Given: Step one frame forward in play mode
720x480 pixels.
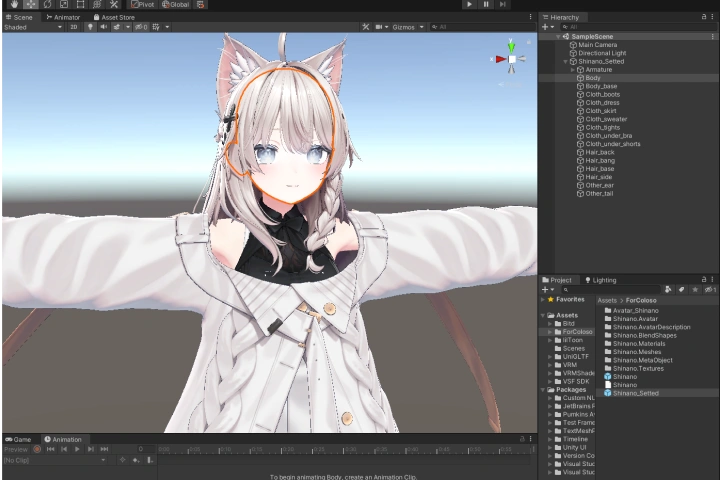Looking at the screenshot, I should click(503, 4).
